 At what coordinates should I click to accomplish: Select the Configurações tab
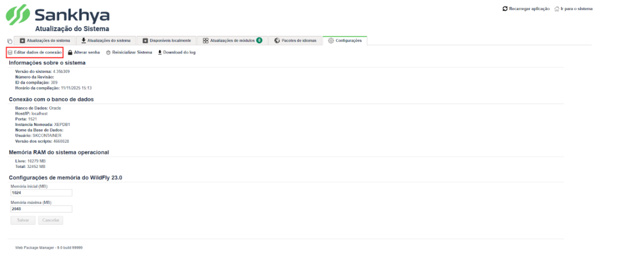tap(345, 41)
